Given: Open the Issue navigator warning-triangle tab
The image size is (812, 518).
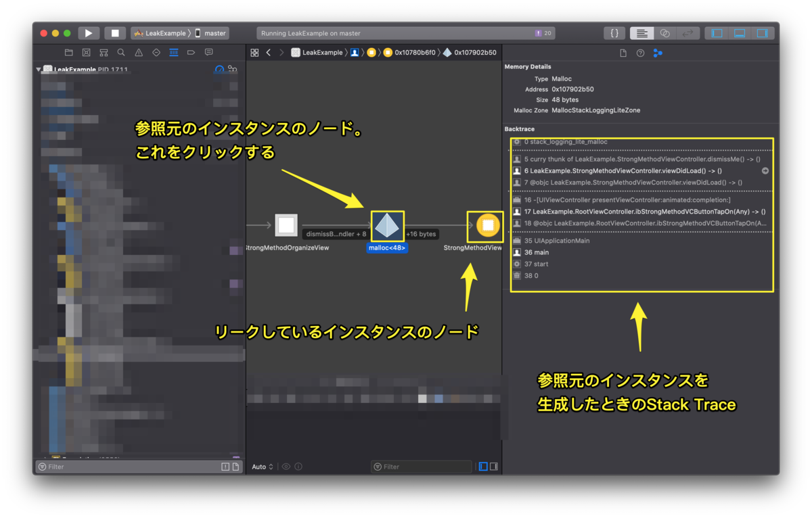Looking at the screenshot, I should pyautogui.click(x=139, y=52).
